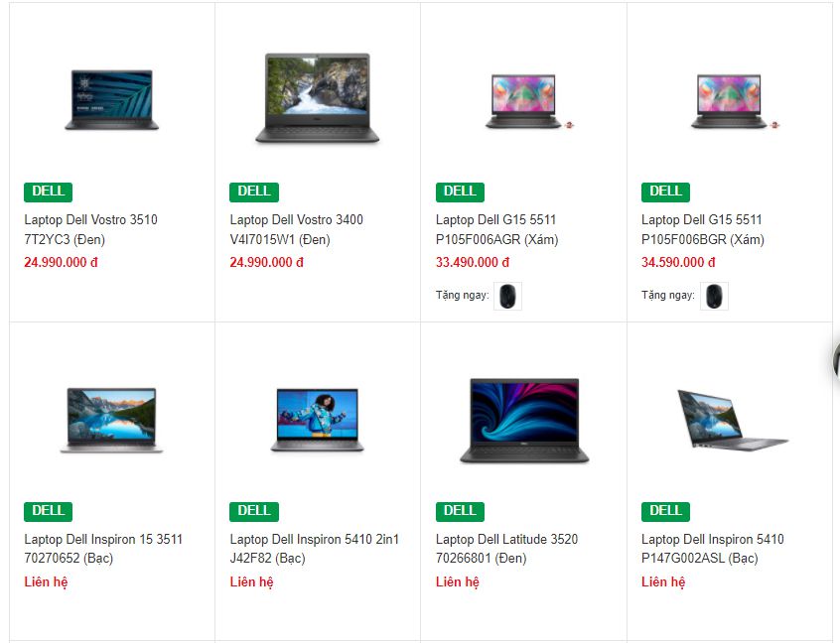Click the DELL badge above Latitude 3520

[460, 511]
